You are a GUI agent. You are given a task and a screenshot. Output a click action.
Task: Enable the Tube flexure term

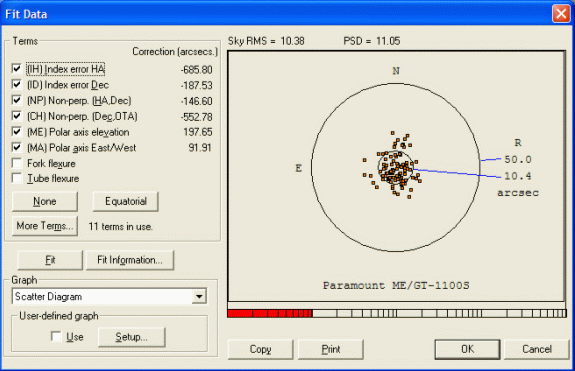click(x=17, y=178)
